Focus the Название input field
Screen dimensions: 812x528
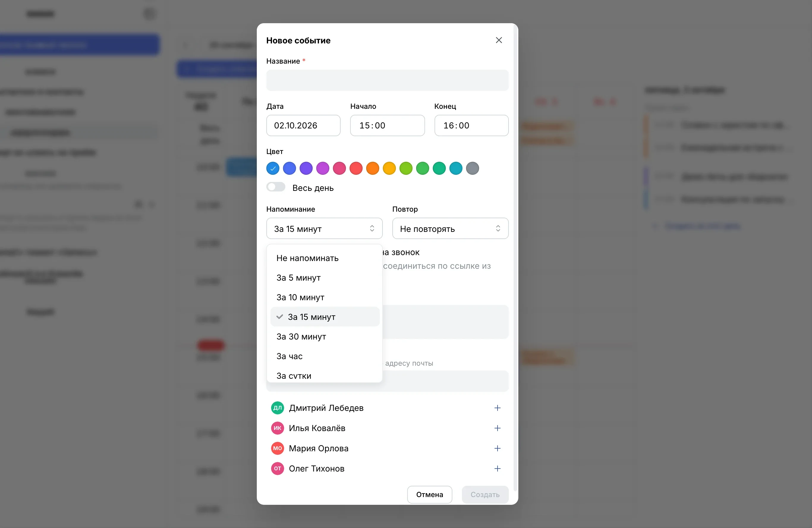coord(387,80)
